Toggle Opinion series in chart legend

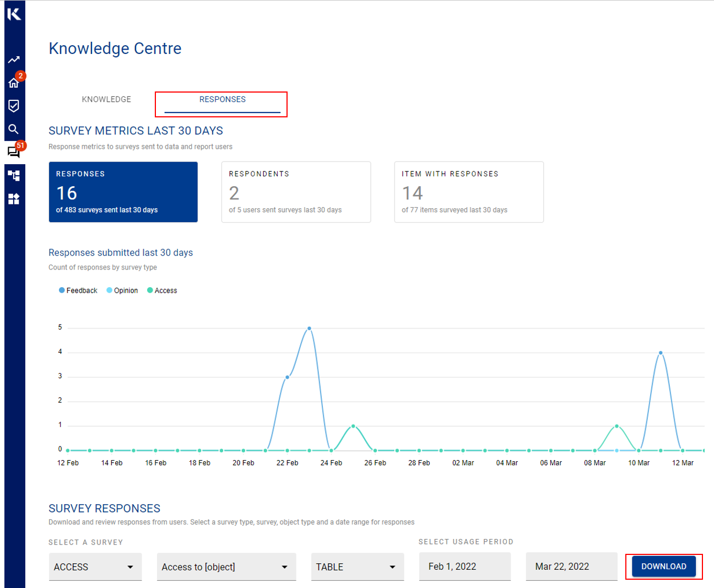(x=122, y=290)
